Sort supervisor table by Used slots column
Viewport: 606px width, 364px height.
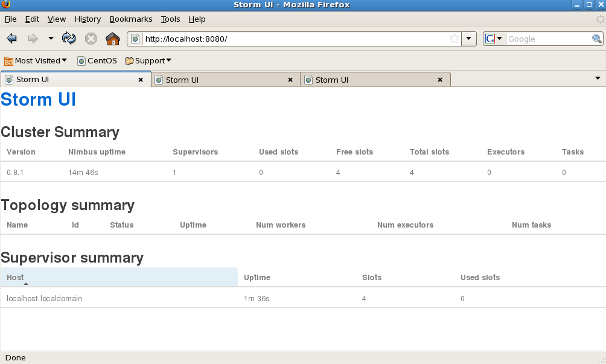coord(480,277)
